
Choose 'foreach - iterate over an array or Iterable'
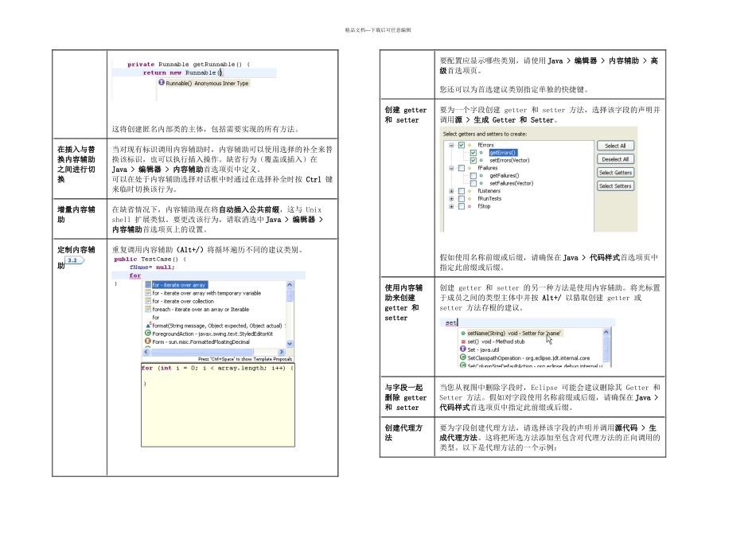coord(201,310)
